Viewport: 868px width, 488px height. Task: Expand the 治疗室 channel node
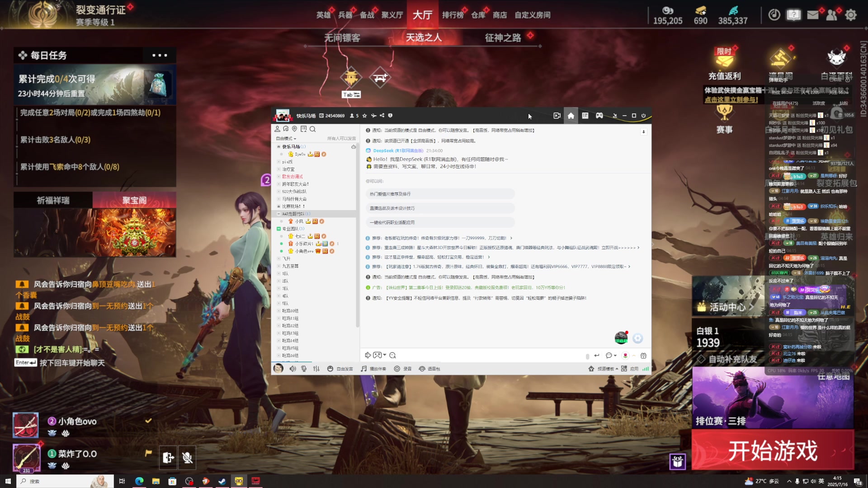tap(279, 169)
